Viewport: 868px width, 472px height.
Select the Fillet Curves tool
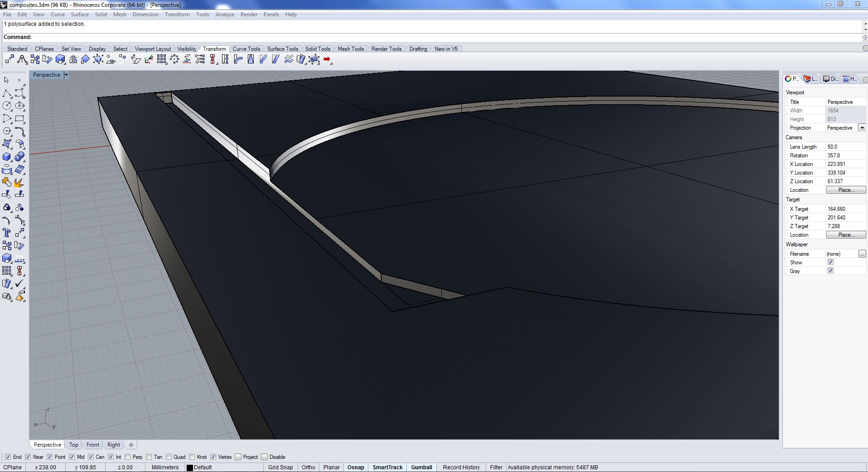click(x=19, y=131)
